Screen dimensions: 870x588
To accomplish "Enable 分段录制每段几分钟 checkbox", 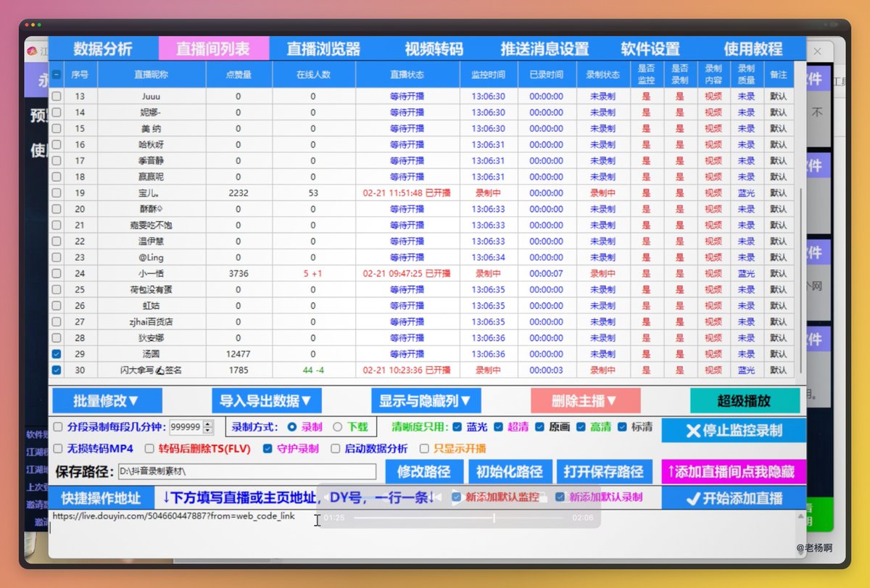I will (x=59, y=427).
